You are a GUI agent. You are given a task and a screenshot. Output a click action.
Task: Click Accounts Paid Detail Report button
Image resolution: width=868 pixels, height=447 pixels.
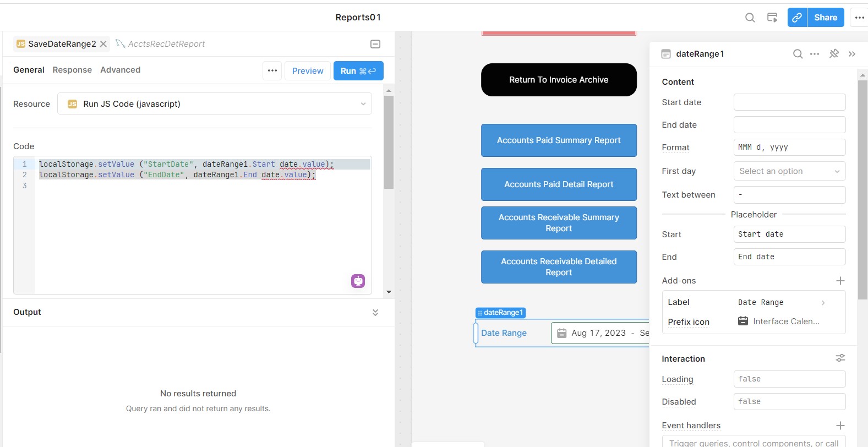(x=559, y=184)
